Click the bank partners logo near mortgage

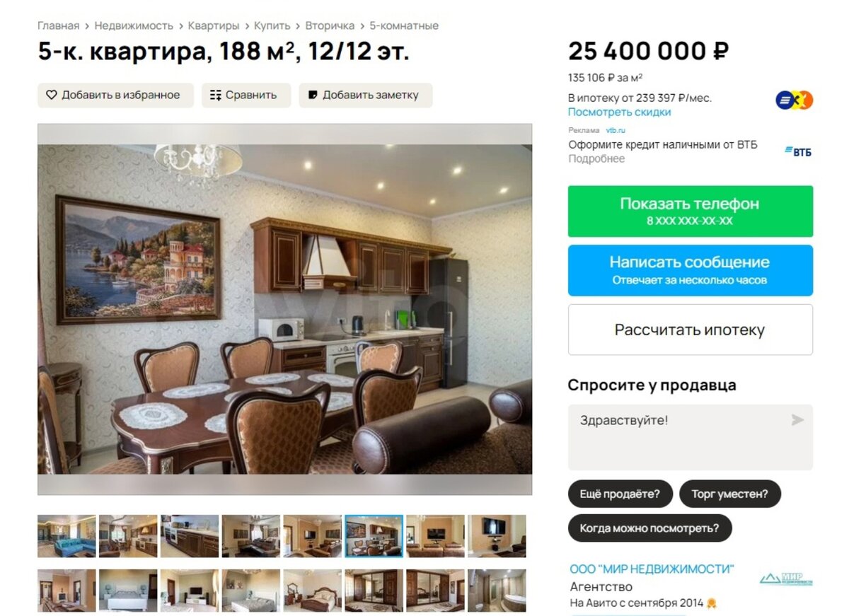[795, 100]
